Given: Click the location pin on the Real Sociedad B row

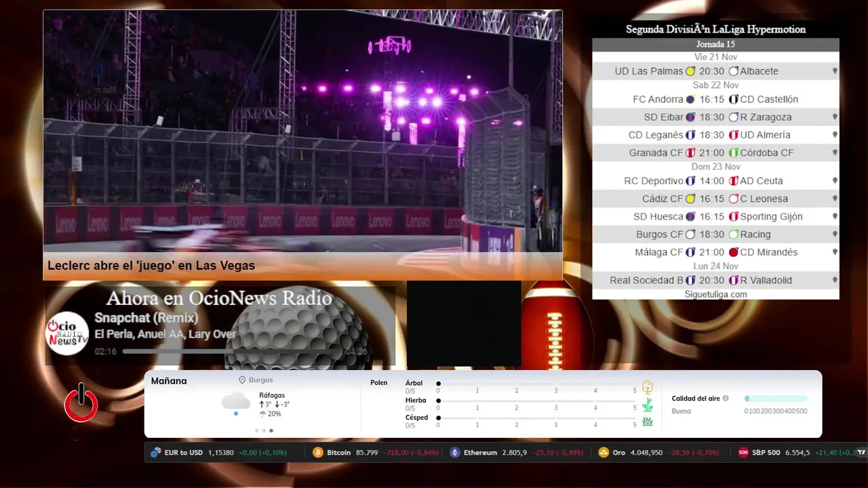Looking at the screenshot, I should [x=835, y=281].
